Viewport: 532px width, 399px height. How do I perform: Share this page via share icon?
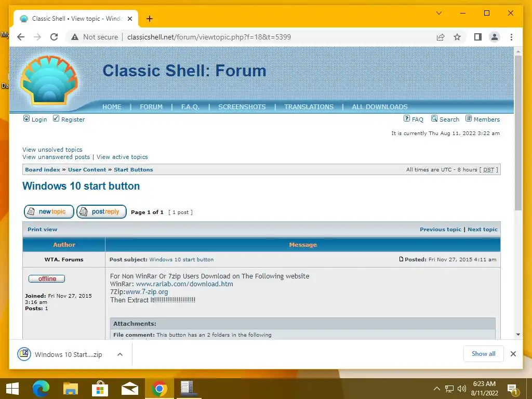441,37
